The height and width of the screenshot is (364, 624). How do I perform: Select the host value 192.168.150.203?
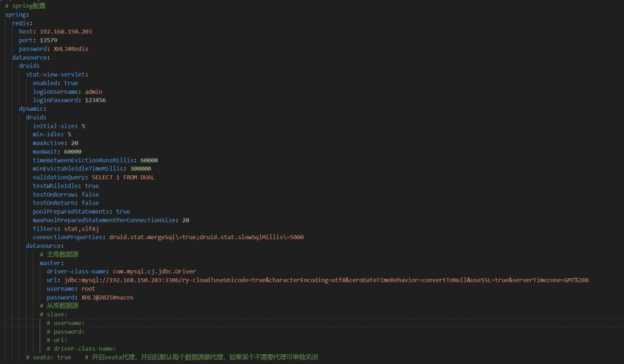pos(66,32)
